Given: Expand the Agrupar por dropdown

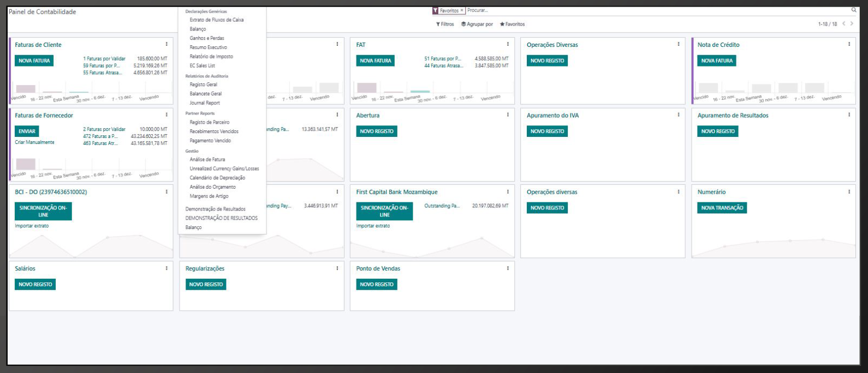Looking at the screenshot, I should 477,24.
